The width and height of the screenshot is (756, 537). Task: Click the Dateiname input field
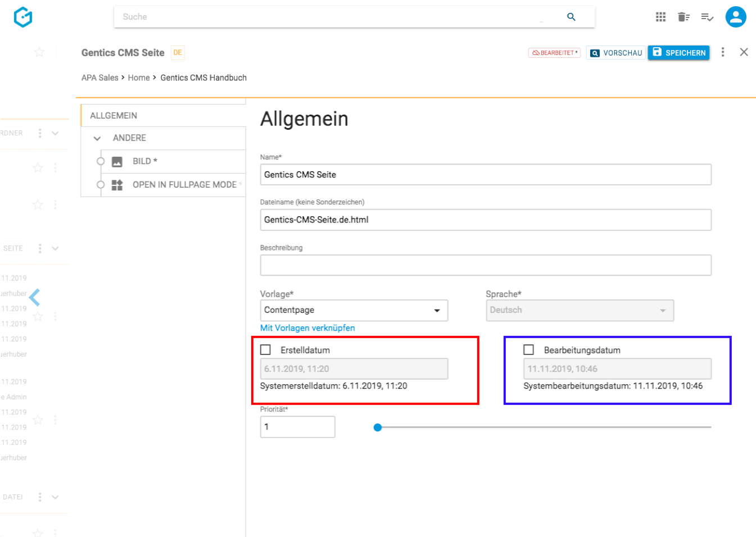(486, 220)
